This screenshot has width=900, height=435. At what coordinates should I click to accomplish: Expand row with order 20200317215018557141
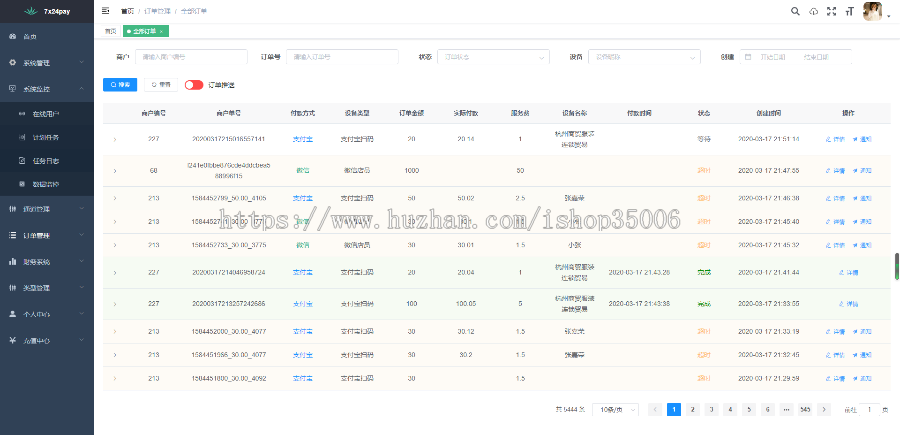click(x=115, y=139)
